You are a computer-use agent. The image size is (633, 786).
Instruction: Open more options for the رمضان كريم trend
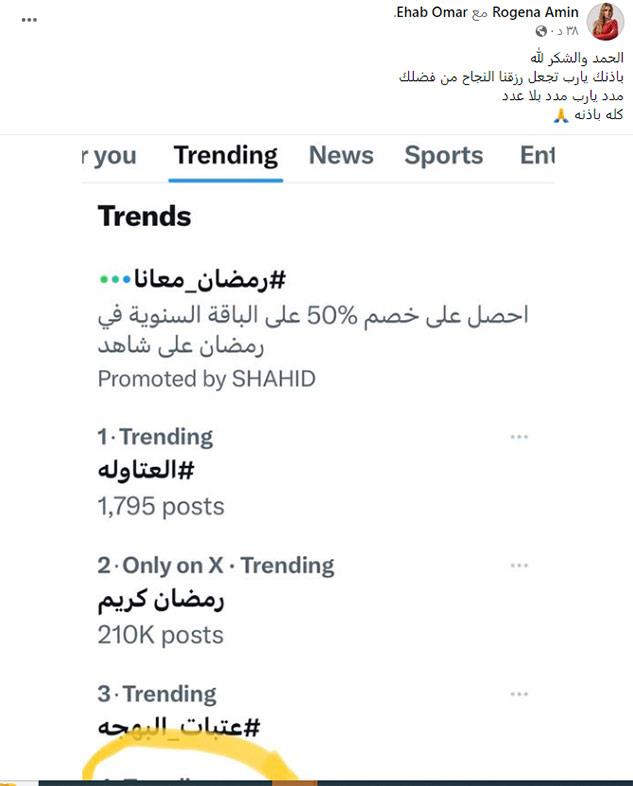pyautogui.click(x=518, y=566)
